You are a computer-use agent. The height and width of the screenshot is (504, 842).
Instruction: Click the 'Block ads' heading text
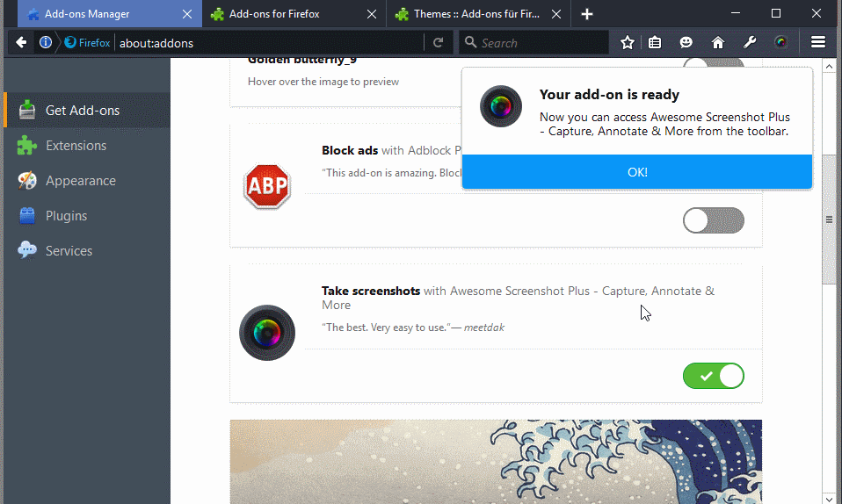click(x=350, y=150)
